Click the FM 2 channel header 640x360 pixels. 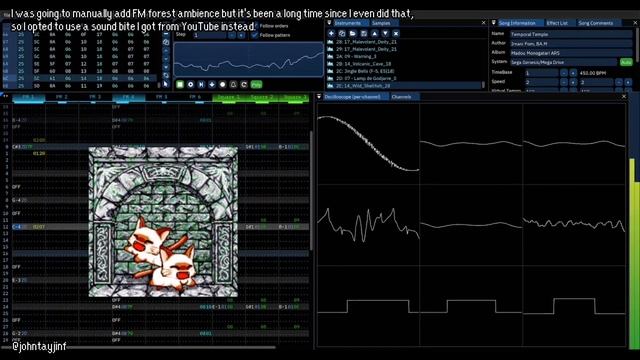point(62,97)
